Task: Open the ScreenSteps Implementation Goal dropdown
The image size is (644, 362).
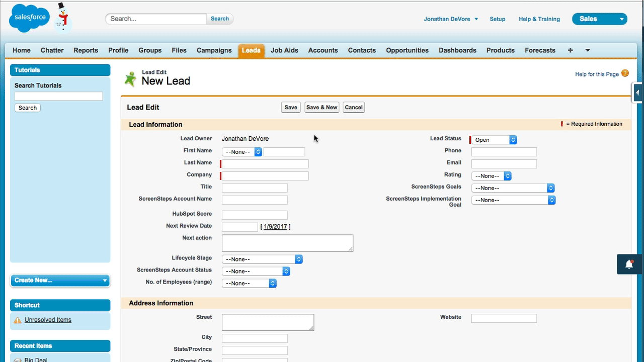Action: pyautogui.click(x=513, y=200)
